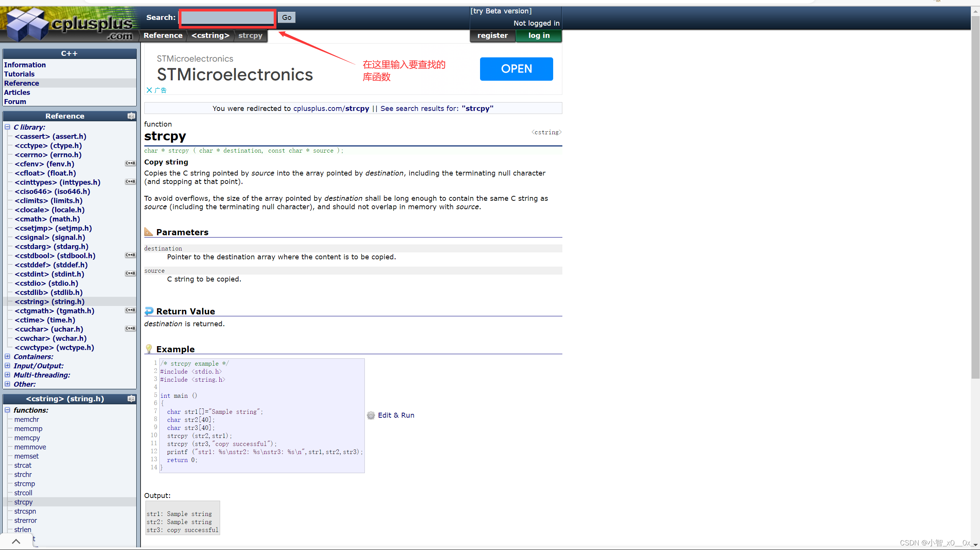Expand the Containers tree node
The image size is (980, 550).
coord(7,356)
